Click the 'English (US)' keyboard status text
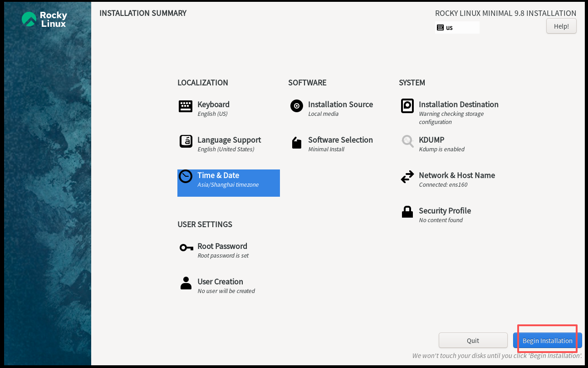588x368 pixels. (x=212, y=114)
